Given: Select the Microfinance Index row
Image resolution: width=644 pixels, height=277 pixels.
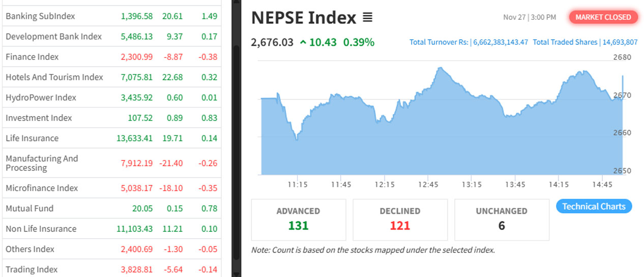Looking at the screenshot, I should pos(42,188).
